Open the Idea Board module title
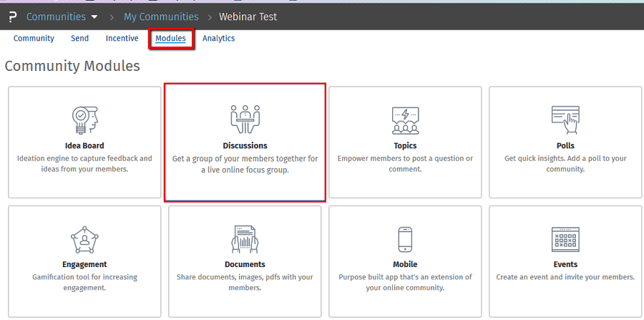 pos(84,146)
